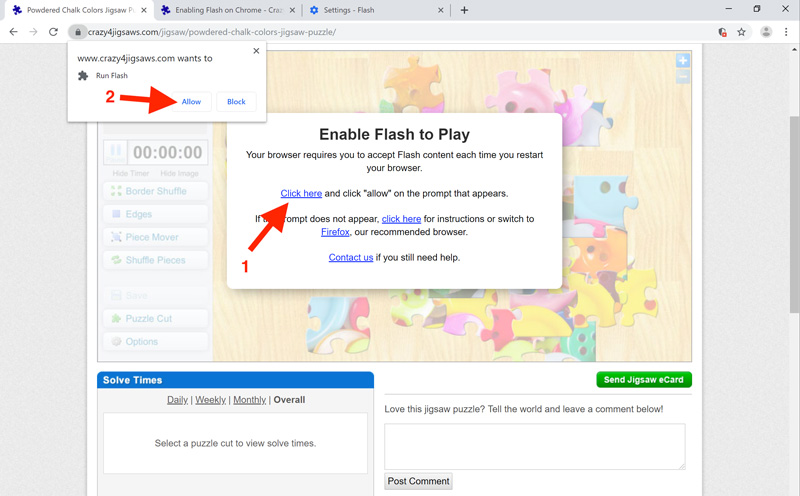Open the Puzzle Cut option

(x=155, y=319)
